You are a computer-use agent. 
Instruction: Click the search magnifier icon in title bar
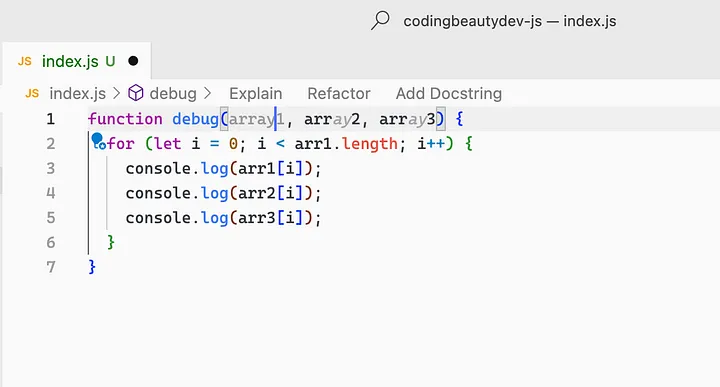coord(380,21)
